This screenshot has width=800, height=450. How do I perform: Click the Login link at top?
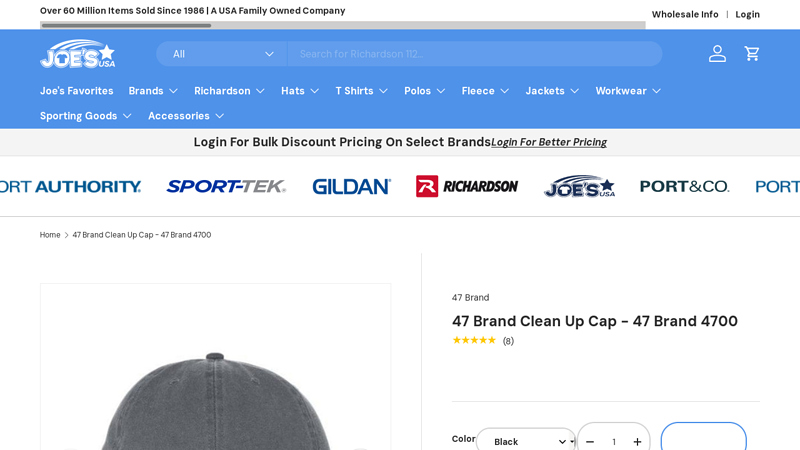(x=747, y=14)
